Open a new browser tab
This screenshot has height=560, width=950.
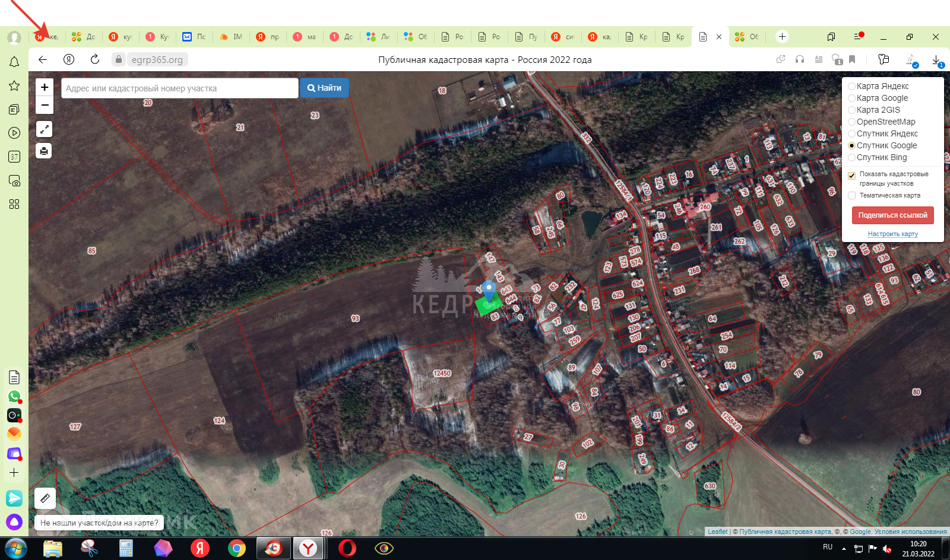[782, 37]
